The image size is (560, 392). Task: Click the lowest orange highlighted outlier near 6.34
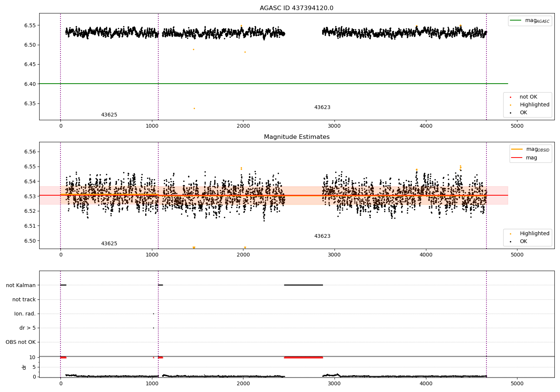pos(194,108)
